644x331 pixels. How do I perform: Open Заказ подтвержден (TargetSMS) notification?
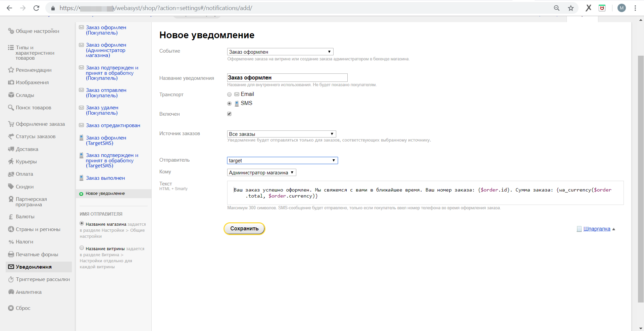(x=112, y=161)
